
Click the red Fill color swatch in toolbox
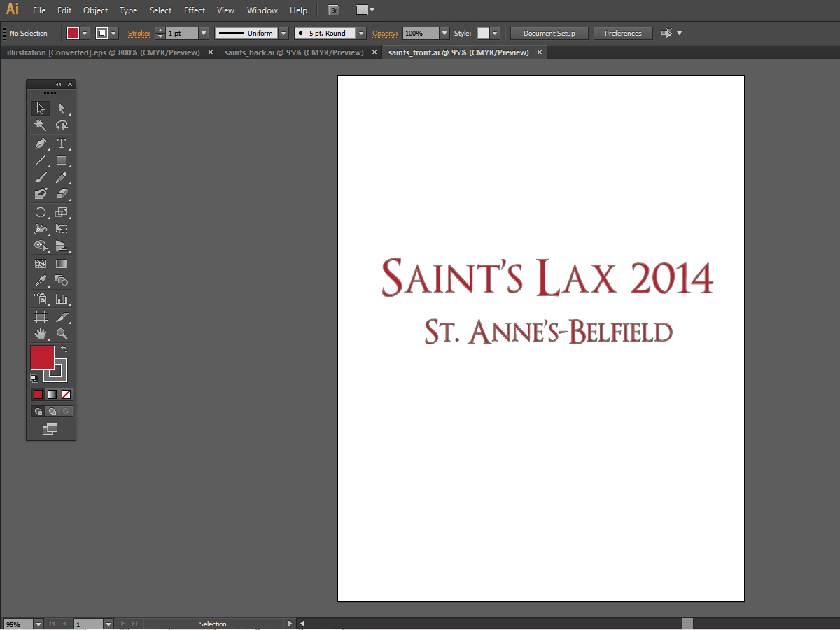(42, 358)
